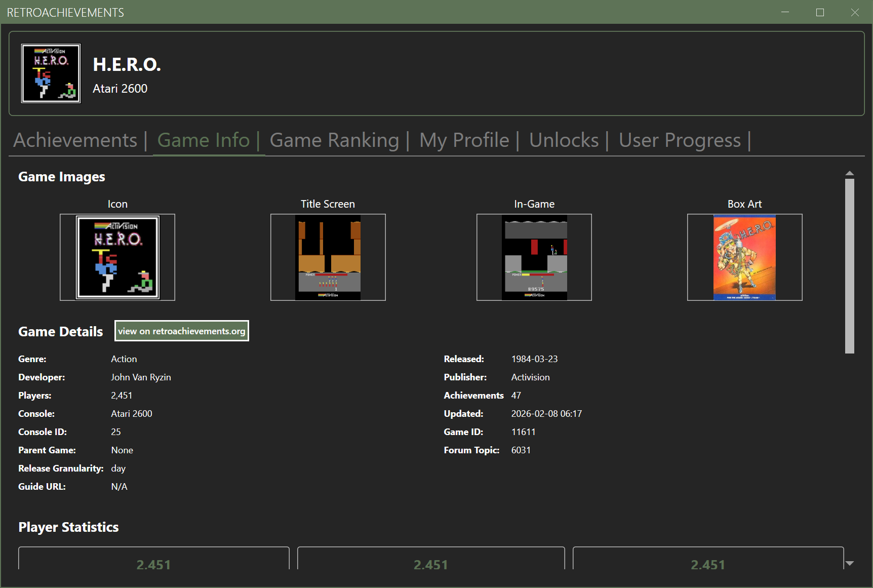Select Parent Game value None

coord(122,450)
